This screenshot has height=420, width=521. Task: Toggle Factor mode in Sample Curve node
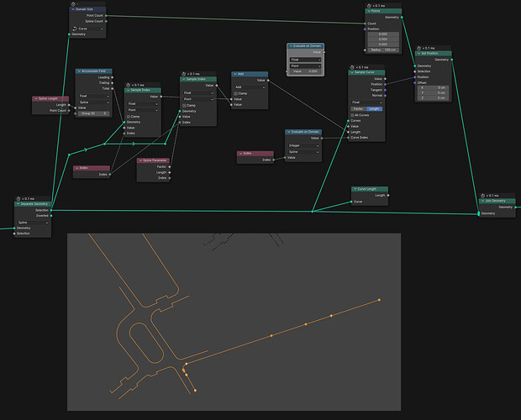[x=358, y=109]
